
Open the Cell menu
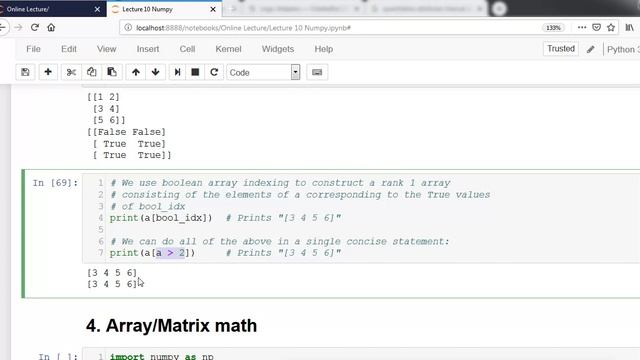187,49
